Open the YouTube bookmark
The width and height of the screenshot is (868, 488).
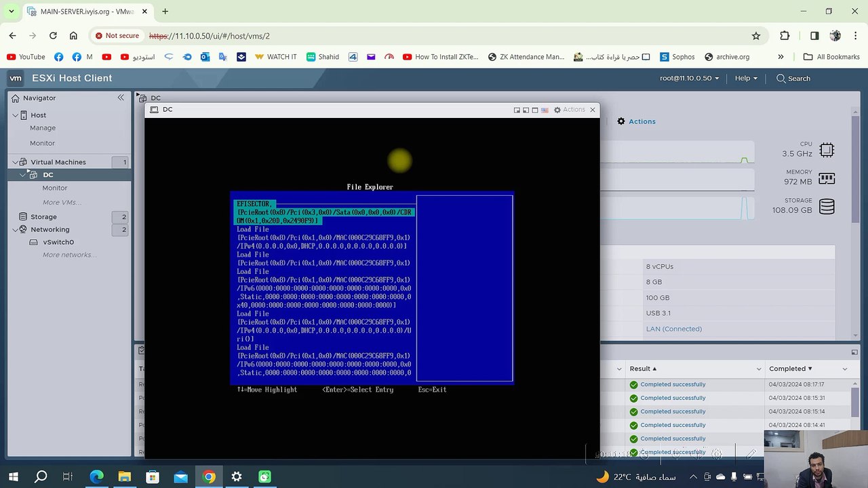(26, 57)
